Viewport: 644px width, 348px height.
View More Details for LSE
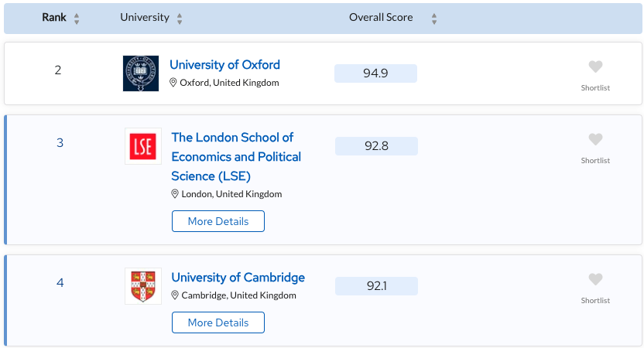[x=218, y=221]
